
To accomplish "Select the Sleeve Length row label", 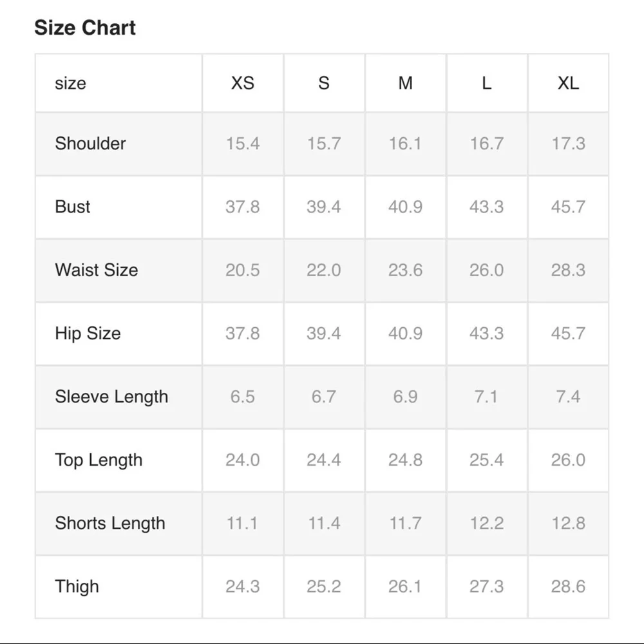I will point(111,397).
